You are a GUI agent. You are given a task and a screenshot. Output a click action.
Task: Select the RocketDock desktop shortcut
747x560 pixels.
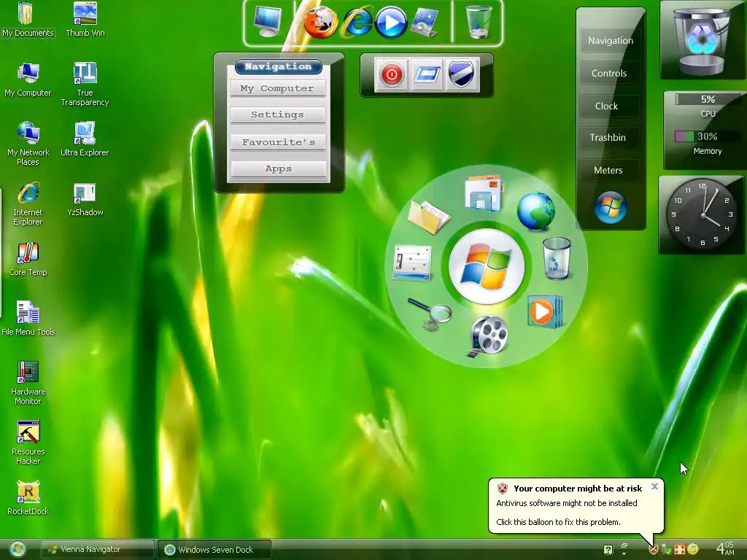point(28,498)
